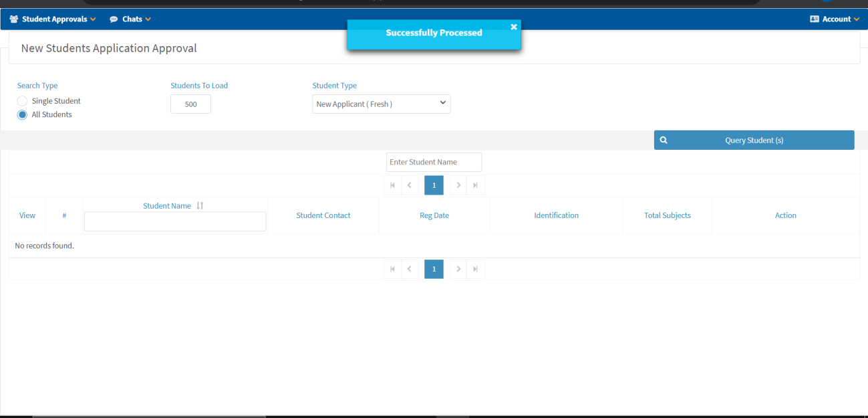Click the sort icon beside Student Name
This screenshot has height=418, width=868.
200,206
